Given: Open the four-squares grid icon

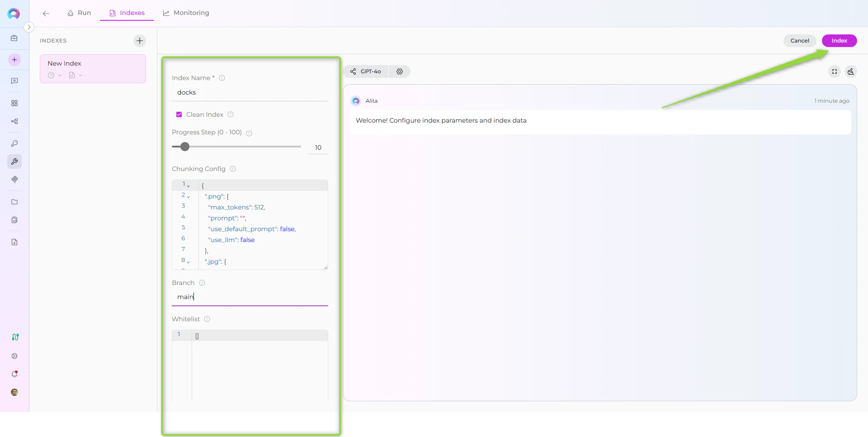Looking at the screenshot, I should (x=14, y=103).
